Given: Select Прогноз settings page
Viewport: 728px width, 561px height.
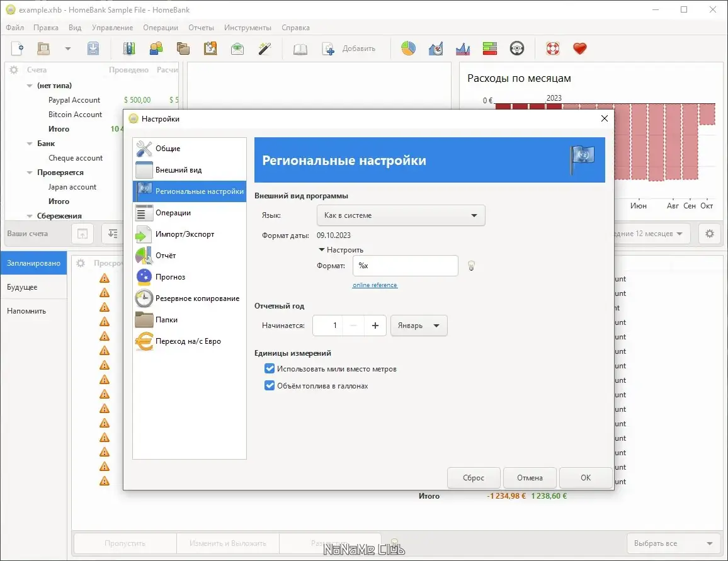Looking at the screenshot, I should 190,277.
